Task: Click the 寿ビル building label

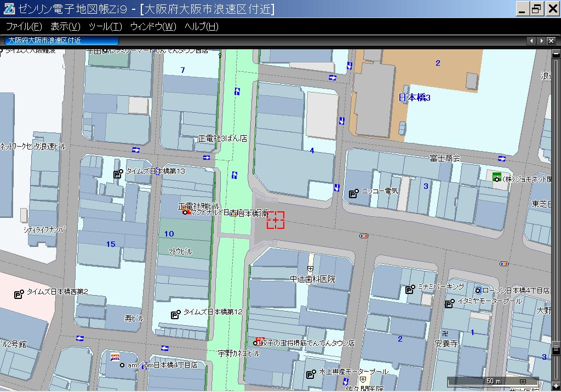Action: 134,318
